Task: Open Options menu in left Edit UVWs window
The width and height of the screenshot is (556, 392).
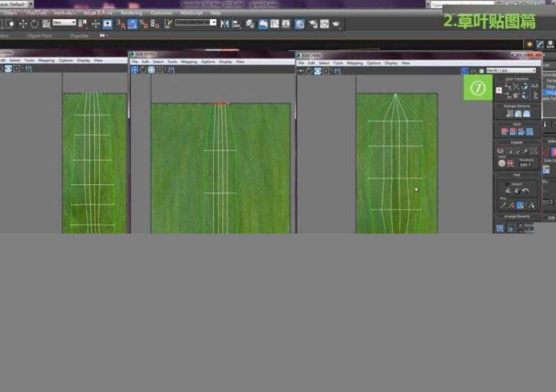Action: [x=65, y=60]
